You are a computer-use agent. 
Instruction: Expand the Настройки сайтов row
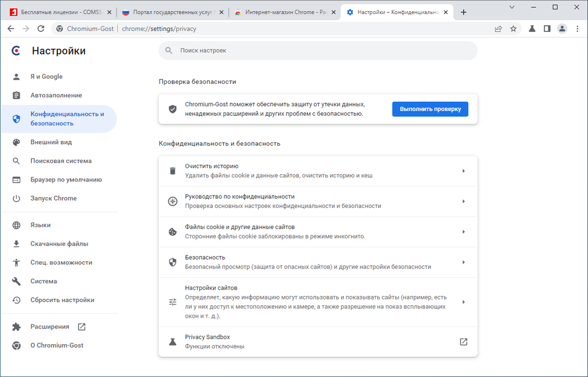(318, 302)
